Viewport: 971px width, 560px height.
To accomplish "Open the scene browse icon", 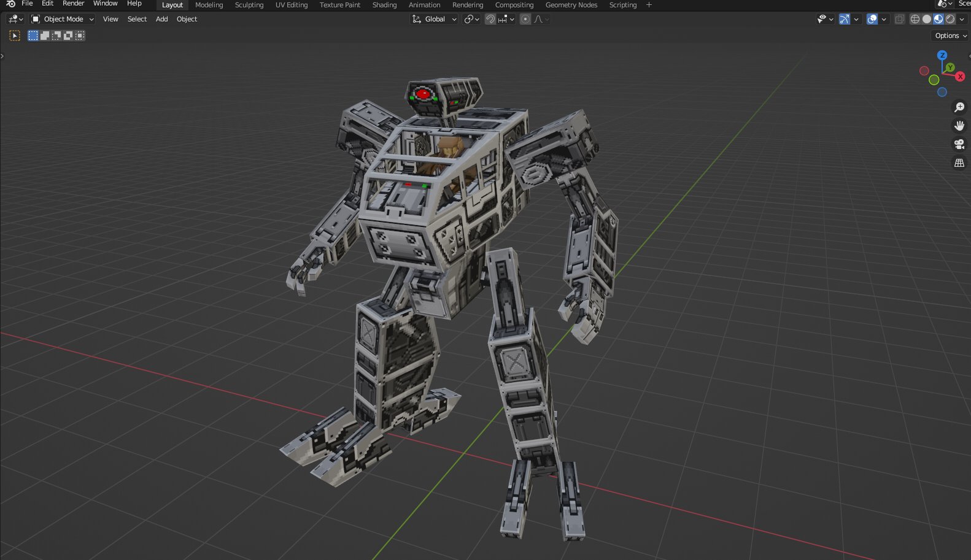I will [945, 4].
